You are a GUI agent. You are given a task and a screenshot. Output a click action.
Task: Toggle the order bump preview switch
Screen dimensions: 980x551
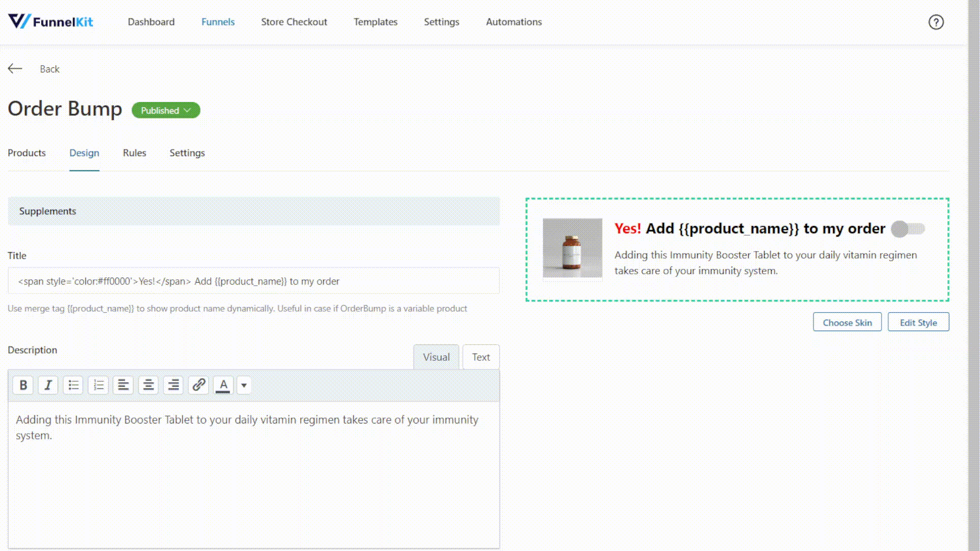tap(908, 229)
